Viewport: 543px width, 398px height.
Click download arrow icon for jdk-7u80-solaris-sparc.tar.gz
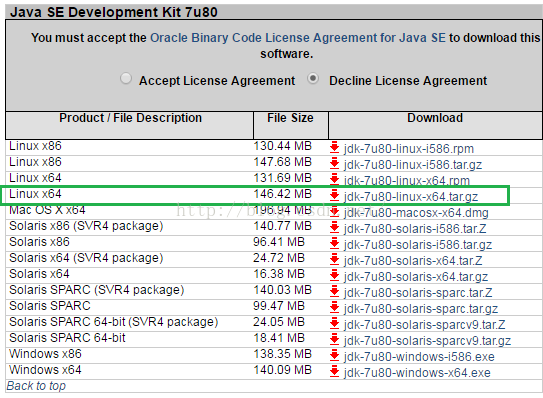pyautogui.click(x=334, y=308)
